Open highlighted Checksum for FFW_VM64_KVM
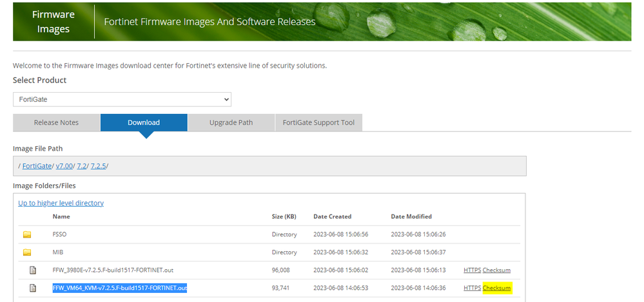644x302 pixels. [x=496, y=288]
